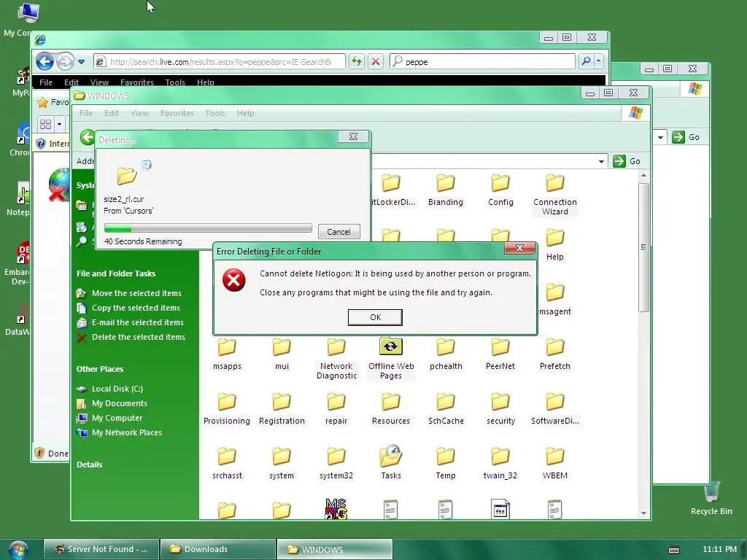
Task: Click IE stop loading button
Action: click(x=376, y=61)
